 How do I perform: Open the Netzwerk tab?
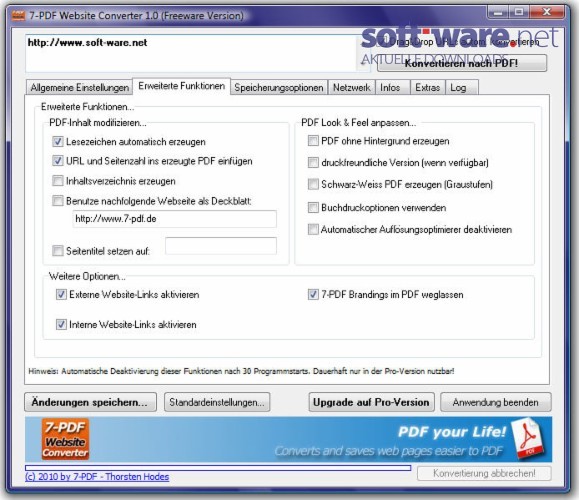point(351,88)
